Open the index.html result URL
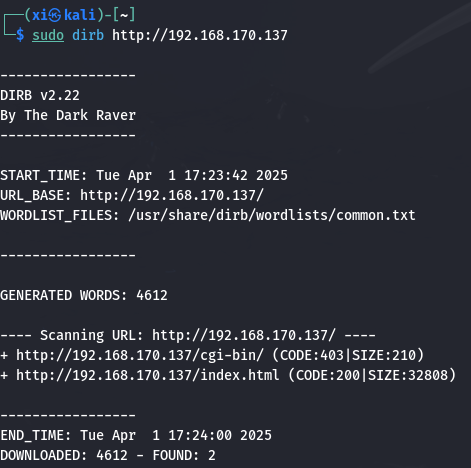 point(148,375)
